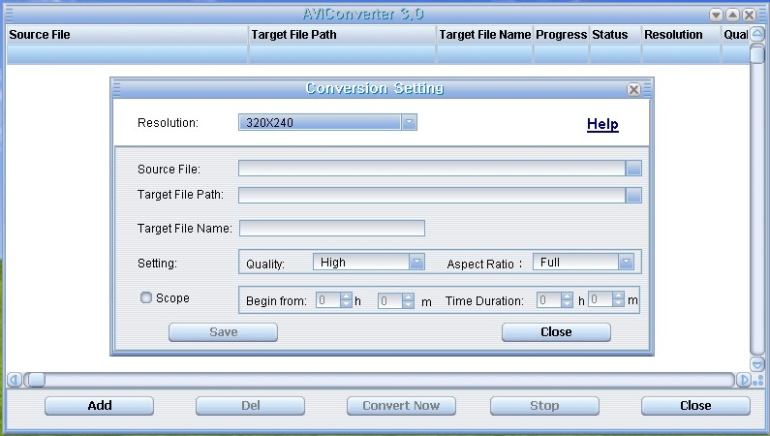
Task: Click the Close button in the dialog
Action: coord(556,332)
